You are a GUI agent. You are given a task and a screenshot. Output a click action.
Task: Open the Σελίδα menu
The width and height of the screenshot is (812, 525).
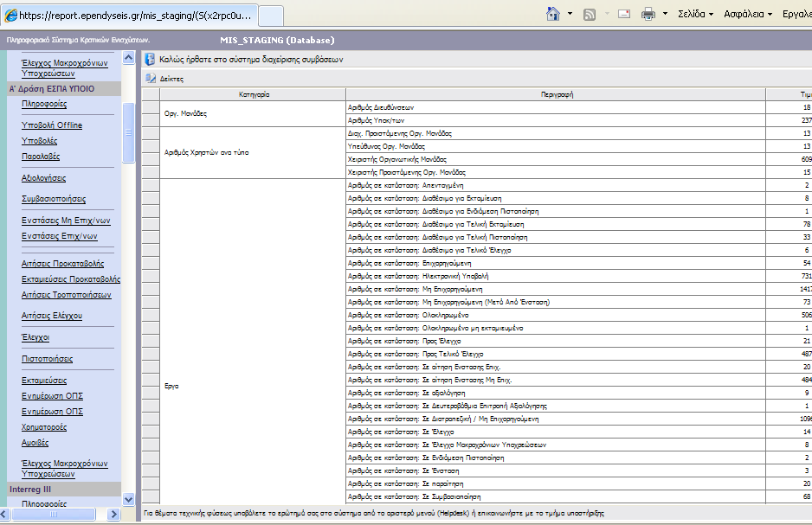[695, 14]
